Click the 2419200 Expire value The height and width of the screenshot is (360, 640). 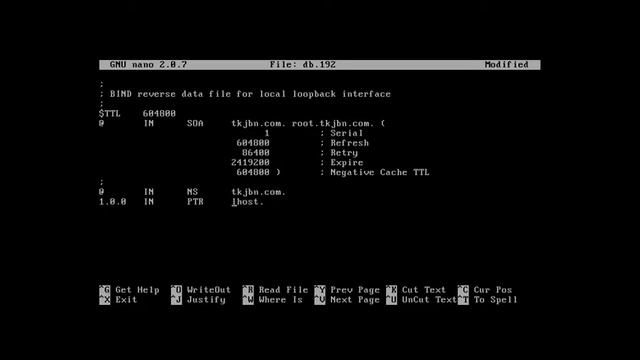pyautogui.click(x=250, y=162)
